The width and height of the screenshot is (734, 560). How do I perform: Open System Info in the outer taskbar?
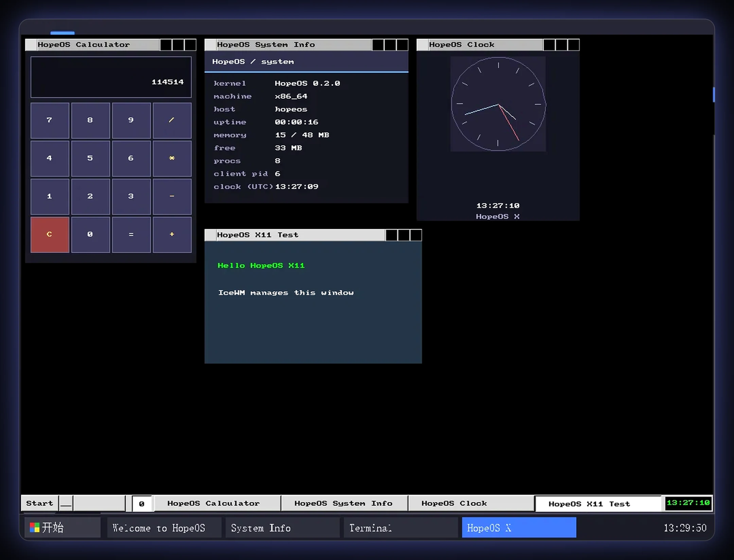click(283, 528)
